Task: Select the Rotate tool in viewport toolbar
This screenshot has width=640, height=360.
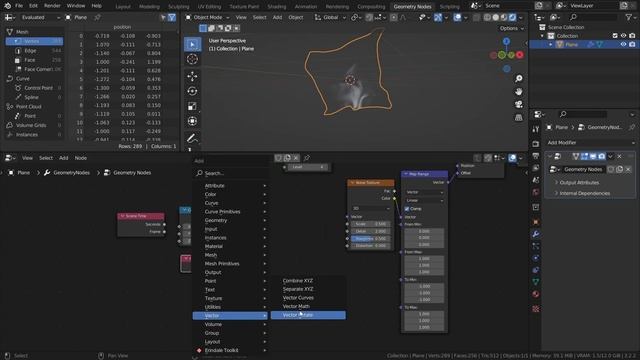Action: tap(192, 91)
